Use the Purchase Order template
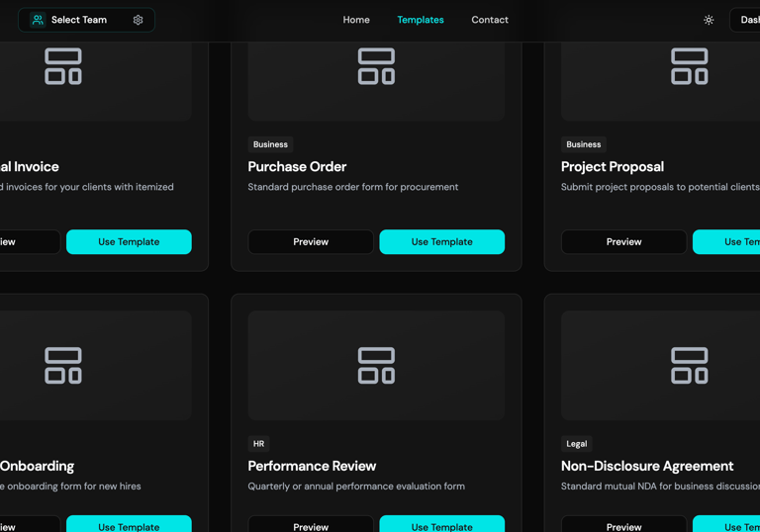The width and height of the screenshot is (760, 532). [442, 242]
